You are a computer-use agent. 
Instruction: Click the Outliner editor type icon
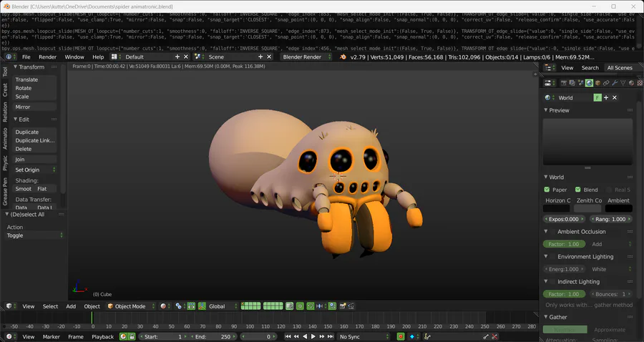point(548,68)
